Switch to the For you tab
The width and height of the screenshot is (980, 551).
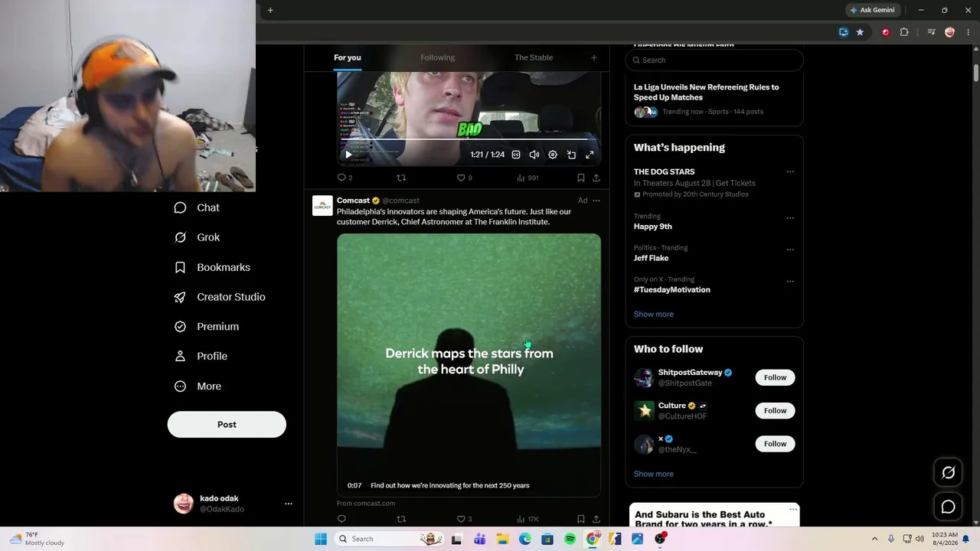click(x=347, y=57)
